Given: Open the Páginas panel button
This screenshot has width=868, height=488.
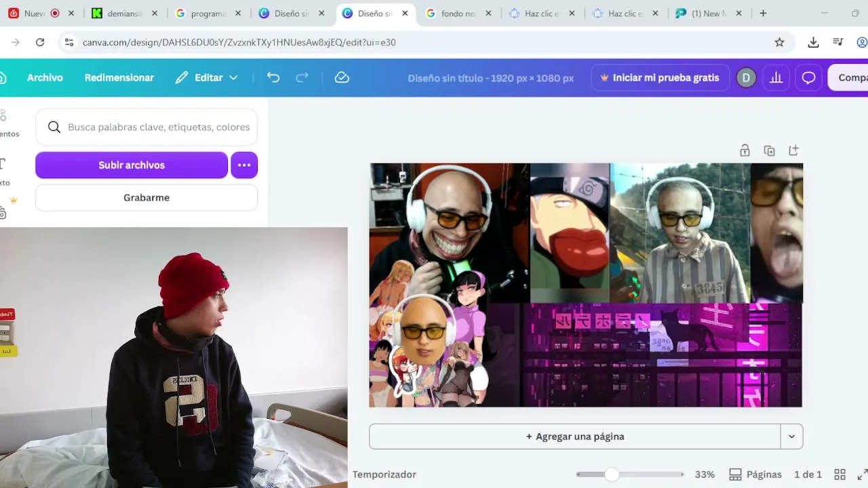Looking at the screenshot, I should tap(755, 474).
